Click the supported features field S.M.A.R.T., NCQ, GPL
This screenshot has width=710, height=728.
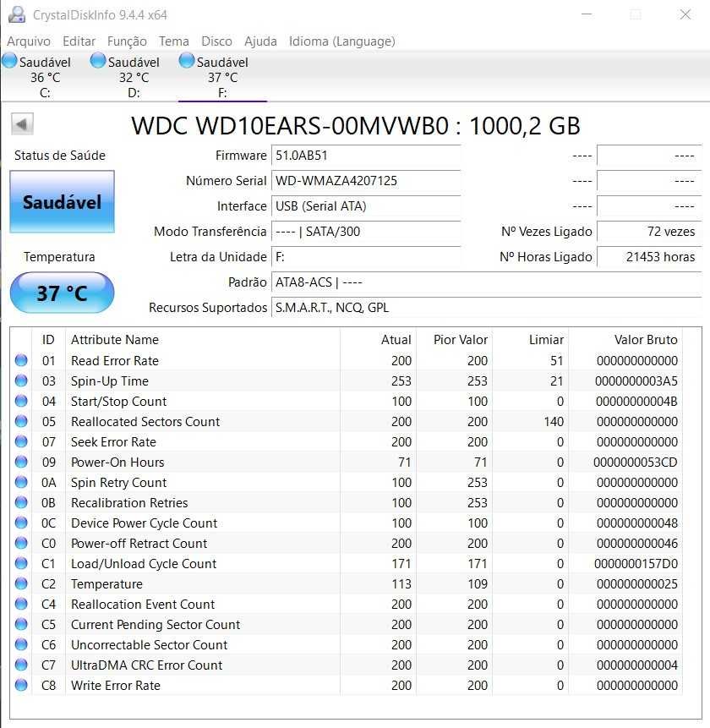click(486, 308)
